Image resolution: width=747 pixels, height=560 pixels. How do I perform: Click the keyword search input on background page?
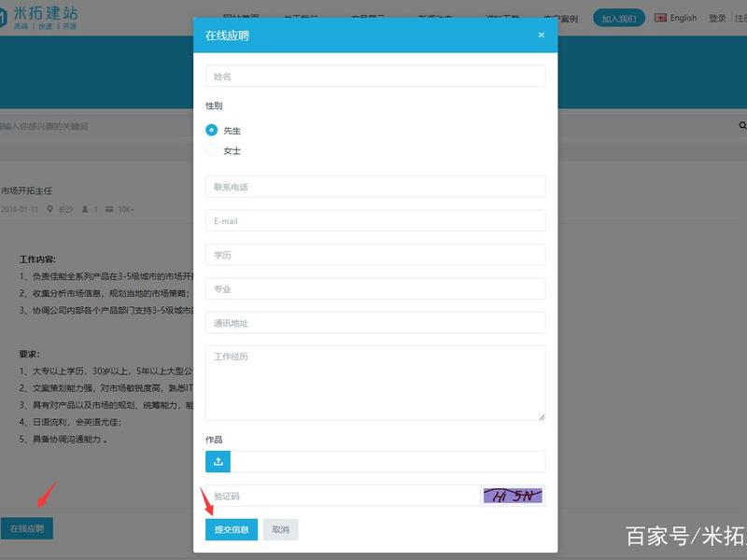[95, 126]
